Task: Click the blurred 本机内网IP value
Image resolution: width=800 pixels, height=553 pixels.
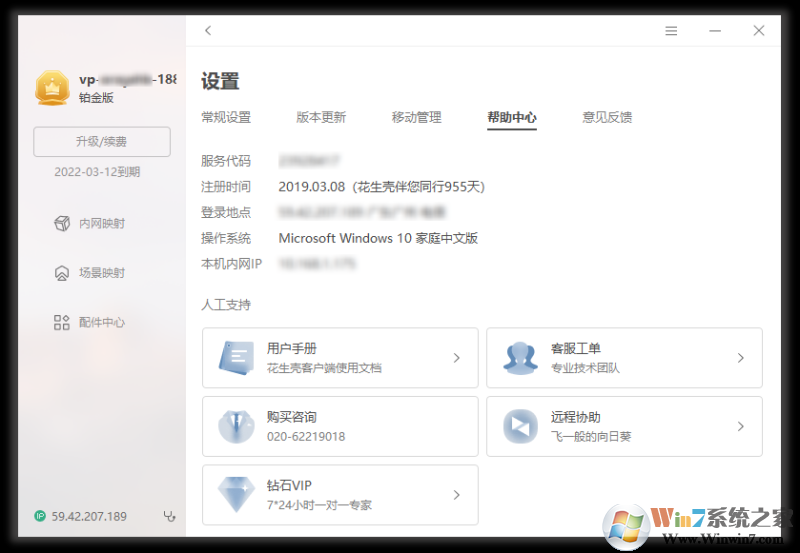Action: (x=317, y=264)
